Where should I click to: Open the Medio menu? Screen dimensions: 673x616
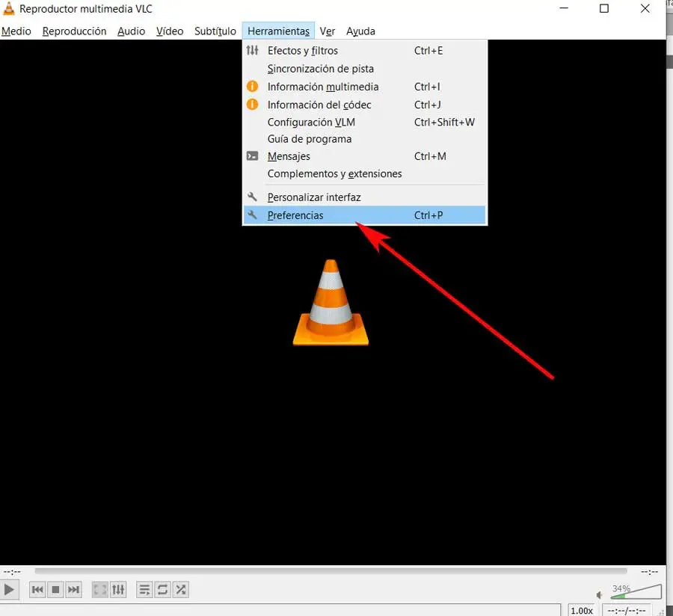pos(16,31)
